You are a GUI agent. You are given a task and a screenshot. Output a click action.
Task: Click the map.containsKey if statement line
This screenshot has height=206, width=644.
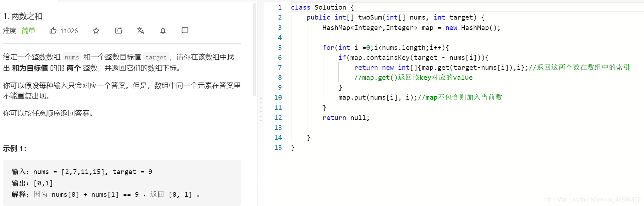click(x=413, y=58)
